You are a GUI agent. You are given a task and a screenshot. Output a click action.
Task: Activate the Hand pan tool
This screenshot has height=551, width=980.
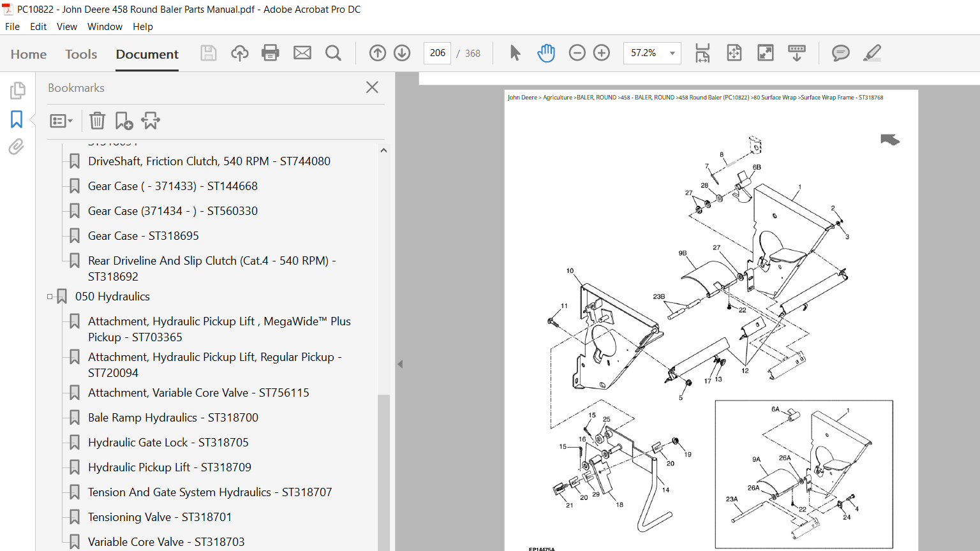pyautogui.click(x=546, y=53)
